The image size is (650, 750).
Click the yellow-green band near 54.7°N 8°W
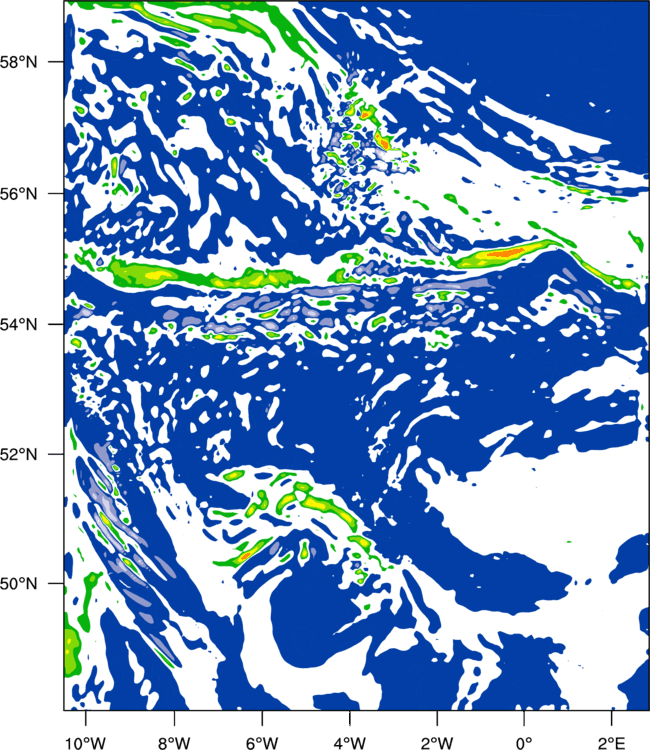tap(158, 275)
